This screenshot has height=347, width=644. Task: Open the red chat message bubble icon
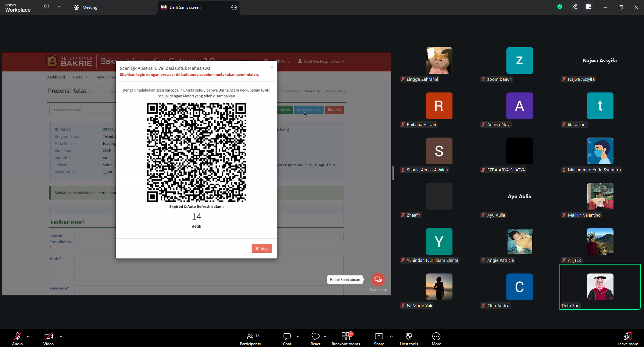378,279
